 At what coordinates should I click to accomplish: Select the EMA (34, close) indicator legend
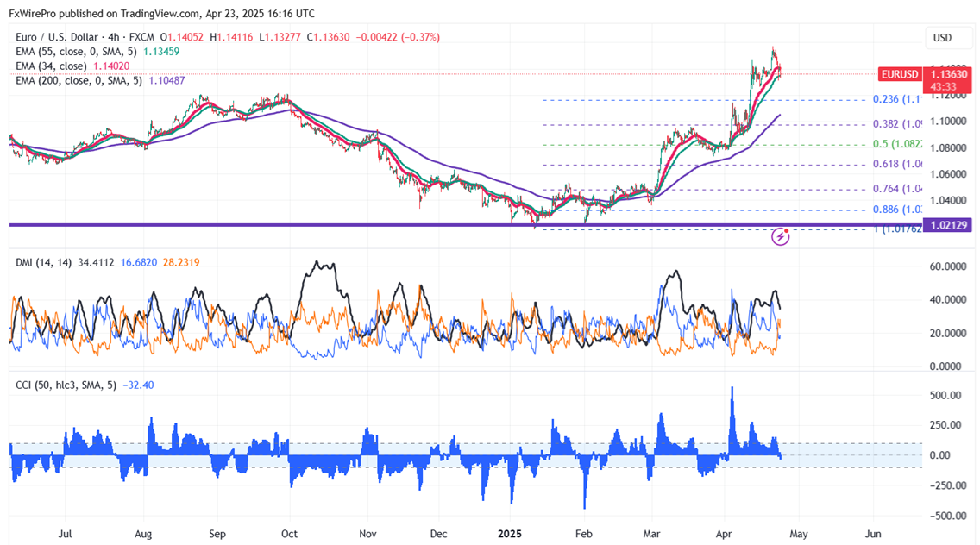[51, 66]
